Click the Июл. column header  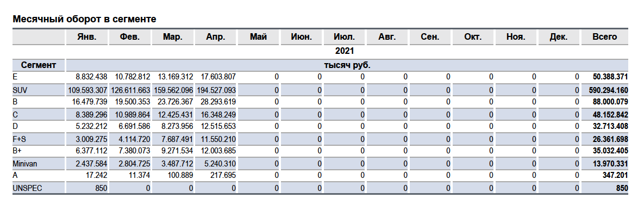tap(344, 37)
